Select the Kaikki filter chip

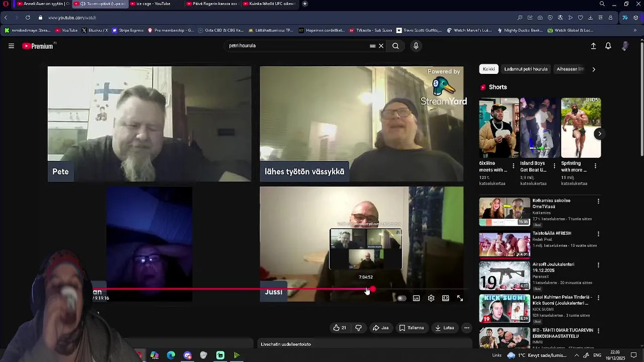(x=489, y=69)
